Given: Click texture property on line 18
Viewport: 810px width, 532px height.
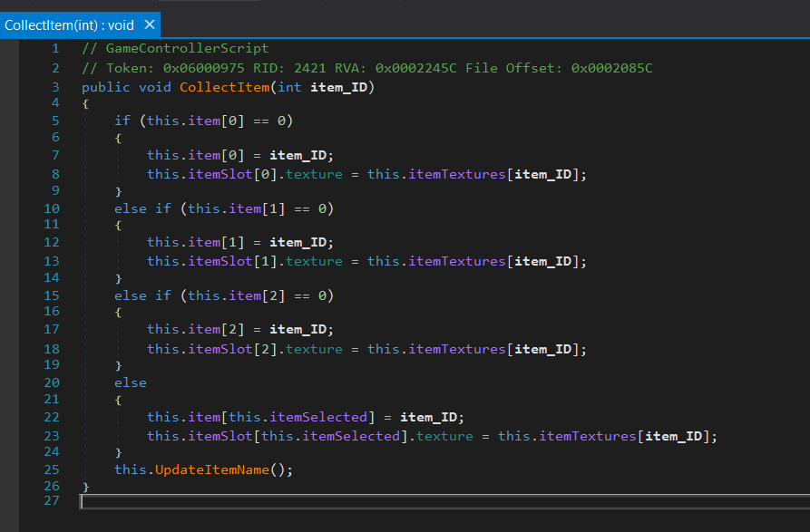Looking at the screenshot, I should tap(314, 349).
